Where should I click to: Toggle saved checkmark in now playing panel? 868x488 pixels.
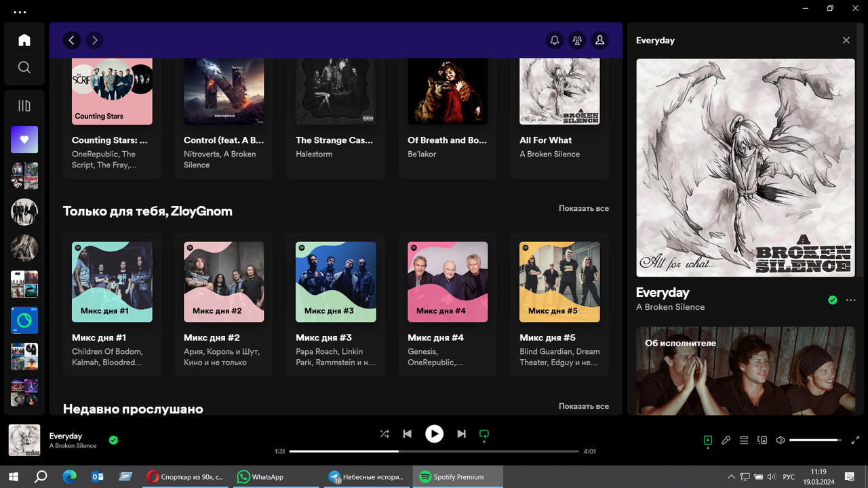click(833, 300)
